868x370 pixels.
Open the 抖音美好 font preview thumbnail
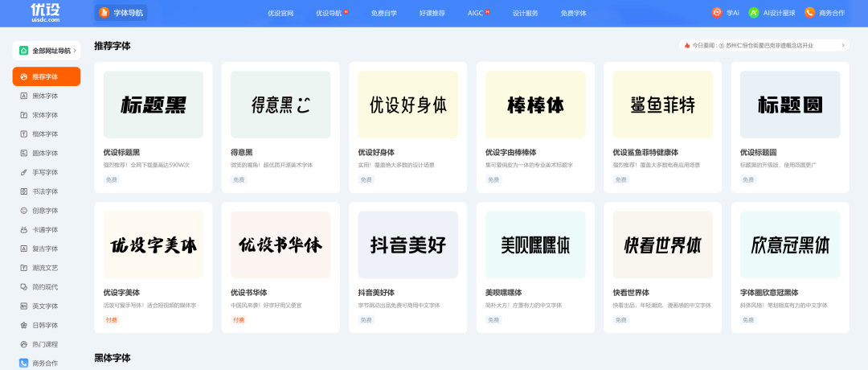407,245
